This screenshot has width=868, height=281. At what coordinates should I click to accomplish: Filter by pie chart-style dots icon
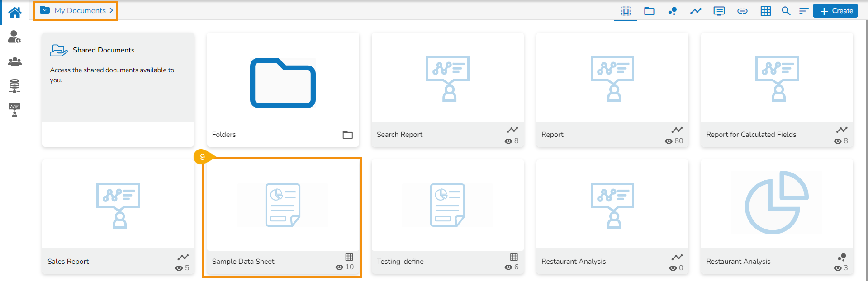(x=673, y=11)
